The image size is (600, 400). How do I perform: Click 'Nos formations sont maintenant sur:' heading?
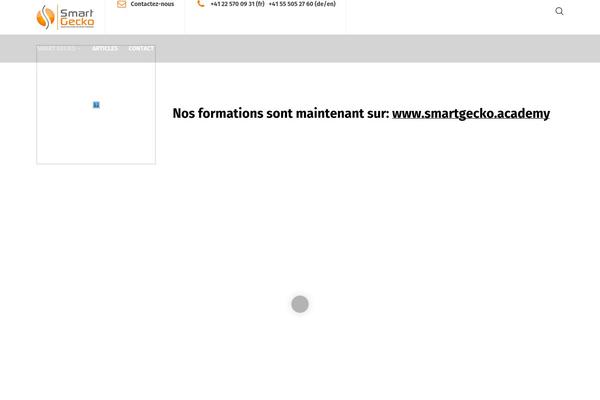pos(281,113)
